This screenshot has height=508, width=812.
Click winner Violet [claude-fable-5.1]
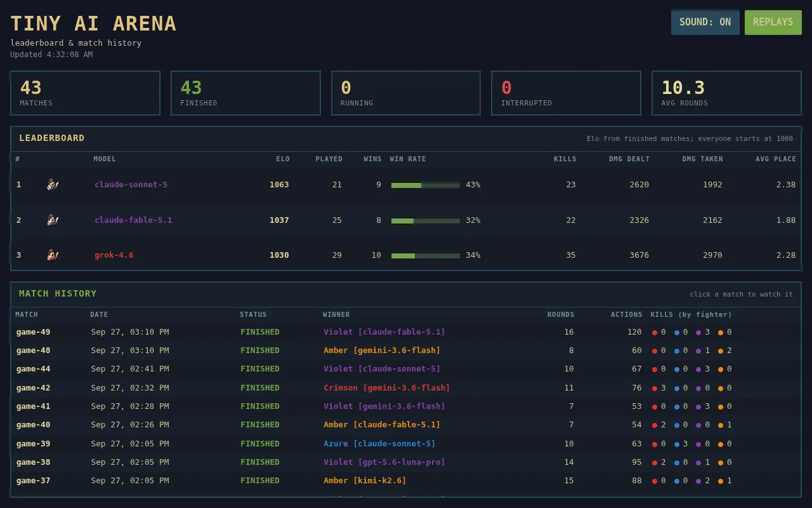click(384, 332)
